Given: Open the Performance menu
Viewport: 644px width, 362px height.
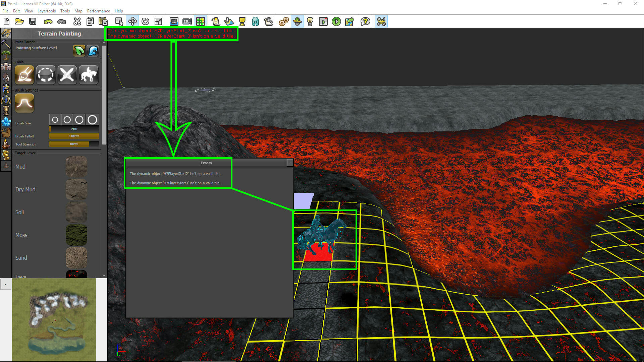Looking at the screenshot, I should pos(99,11).
